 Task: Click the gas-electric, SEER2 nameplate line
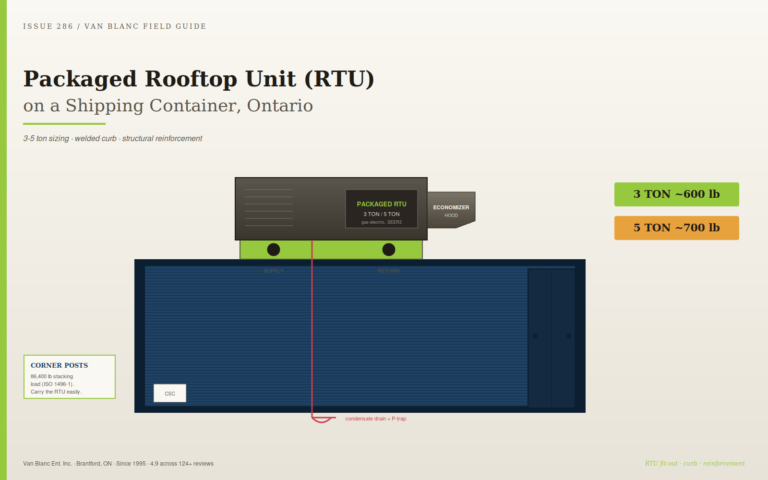tap(381, 222)
